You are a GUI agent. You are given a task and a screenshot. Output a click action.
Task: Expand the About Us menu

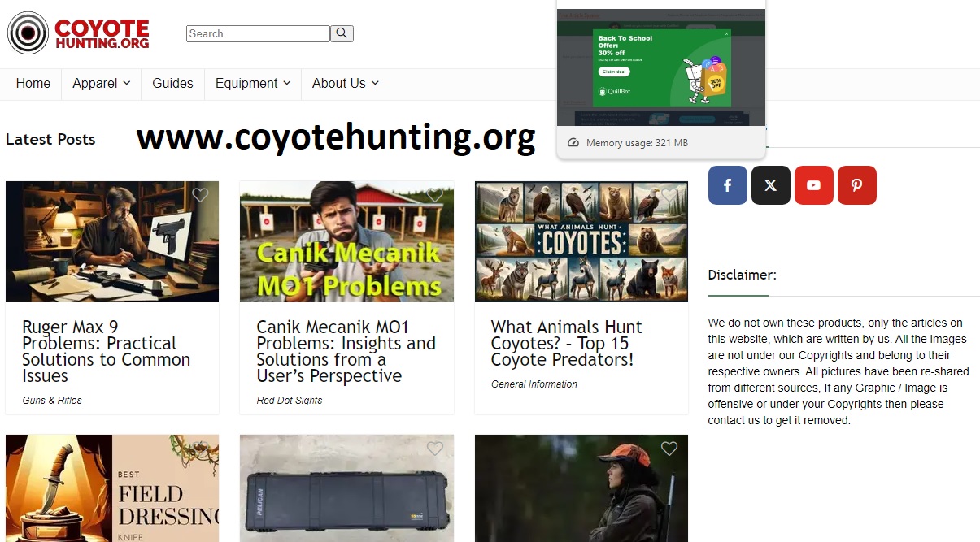pos(345,83)
